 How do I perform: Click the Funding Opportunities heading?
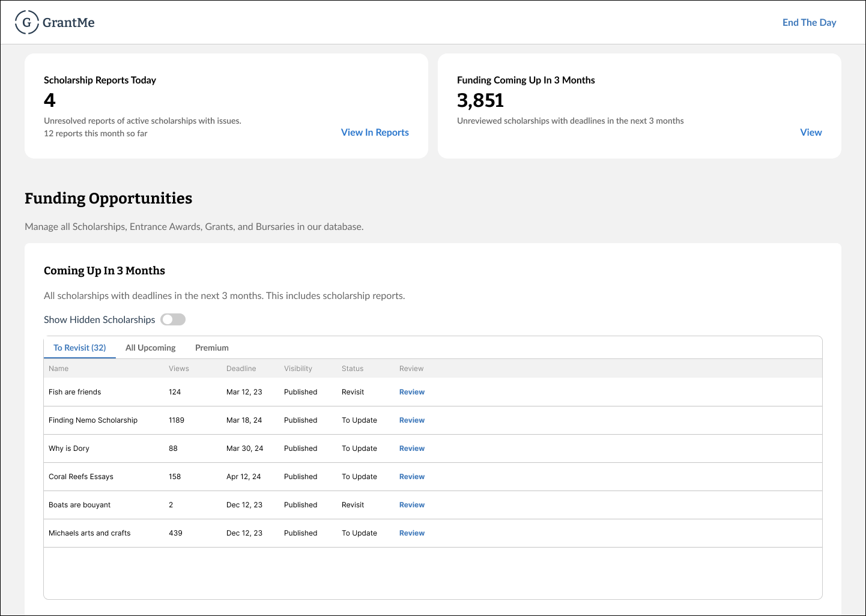coord(108,198)
